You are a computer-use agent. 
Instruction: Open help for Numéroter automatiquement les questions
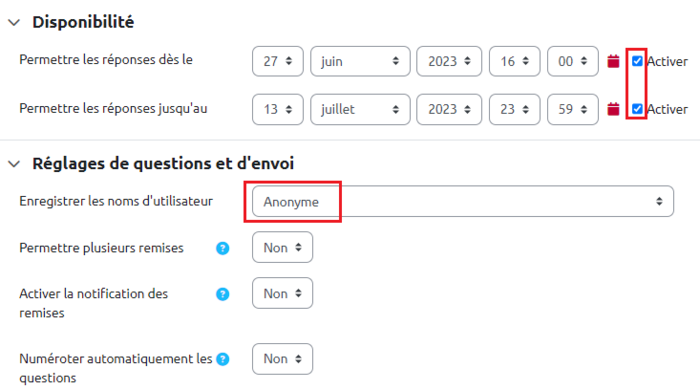(222, 359)
